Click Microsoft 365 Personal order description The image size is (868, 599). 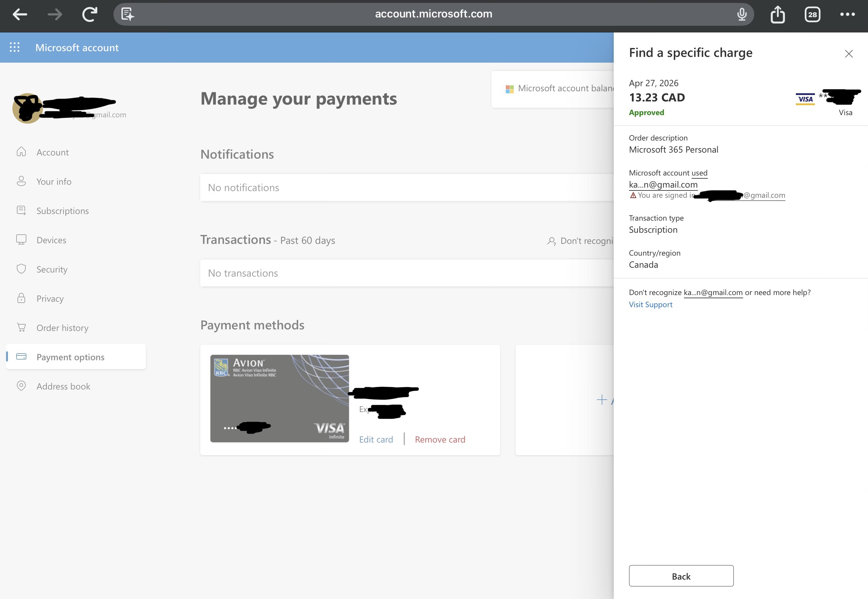tap(674, 150)
